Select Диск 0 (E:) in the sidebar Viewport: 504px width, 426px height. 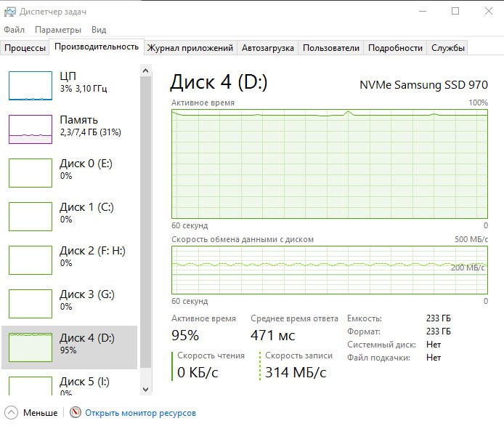[x=69, y=173]
